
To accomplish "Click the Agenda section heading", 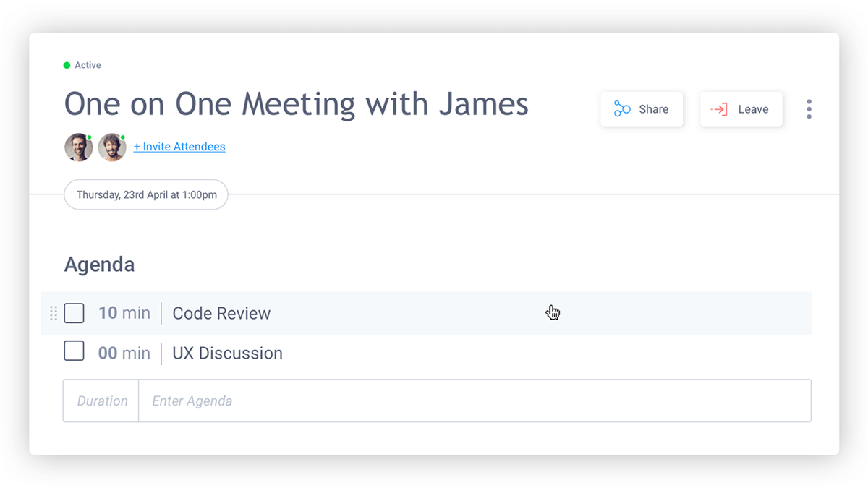I will tap(100, 265).
